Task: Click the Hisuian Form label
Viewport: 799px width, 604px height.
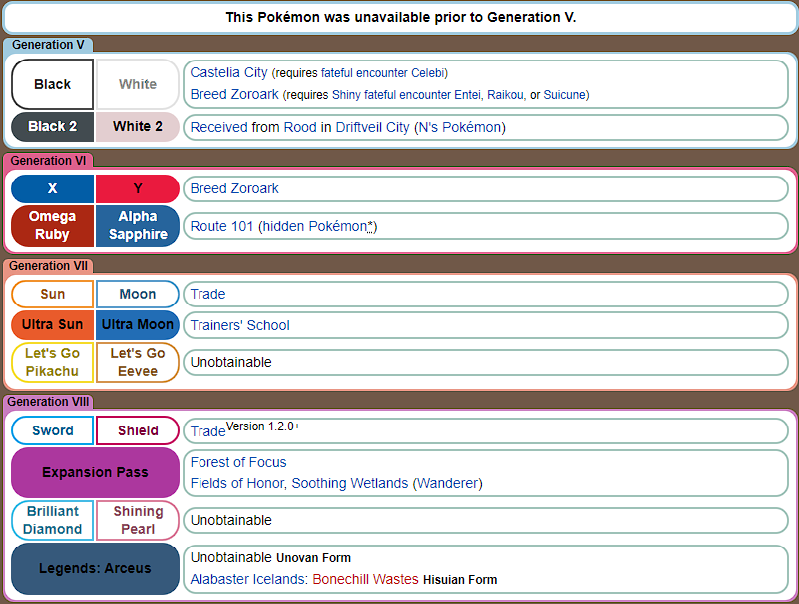Action: click(x=460, y=580)
